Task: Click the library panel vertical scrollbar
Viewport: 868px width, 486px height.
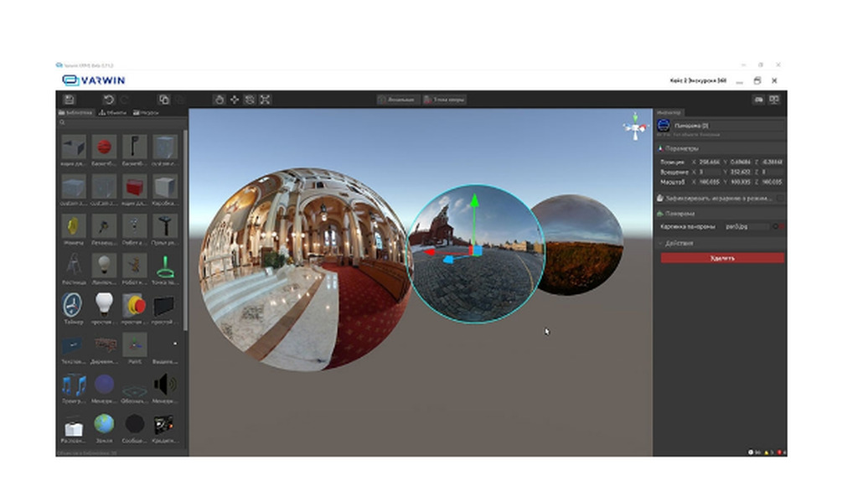Action: [x=185, y=230]
